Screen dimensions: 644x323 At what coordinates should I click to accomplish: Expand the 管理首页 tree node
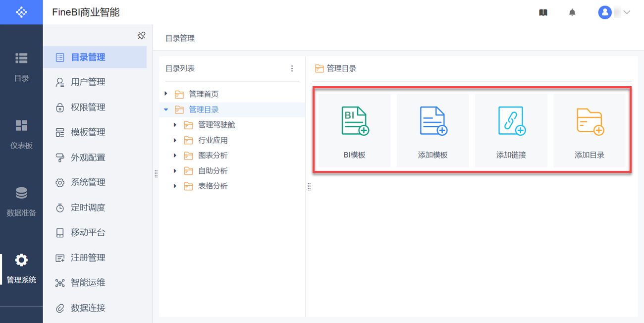(x=166, y=94)
